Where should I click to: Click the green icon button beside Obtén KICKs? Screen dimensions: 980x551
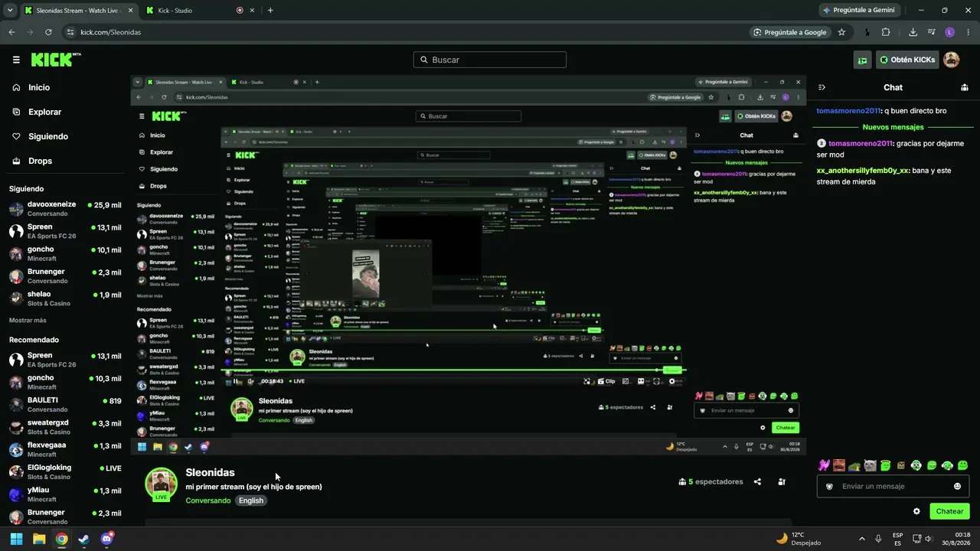pyautogui.click(x=862, y=60)
